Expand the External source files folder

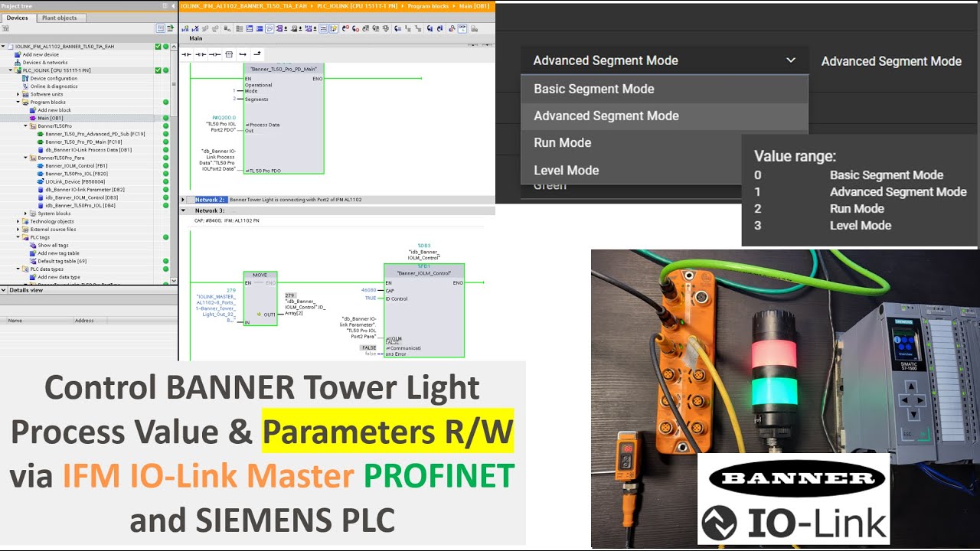pyautogui.click(x=18, y=230)
